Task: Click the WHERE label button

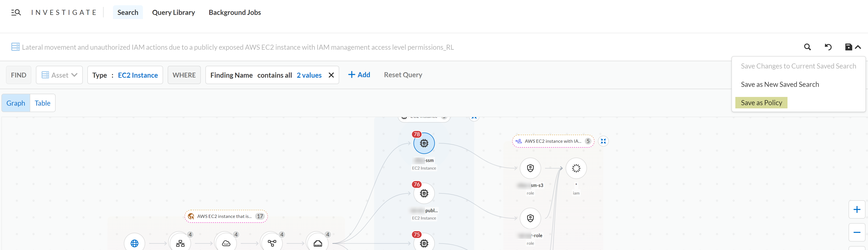Action: click(184, 75)
